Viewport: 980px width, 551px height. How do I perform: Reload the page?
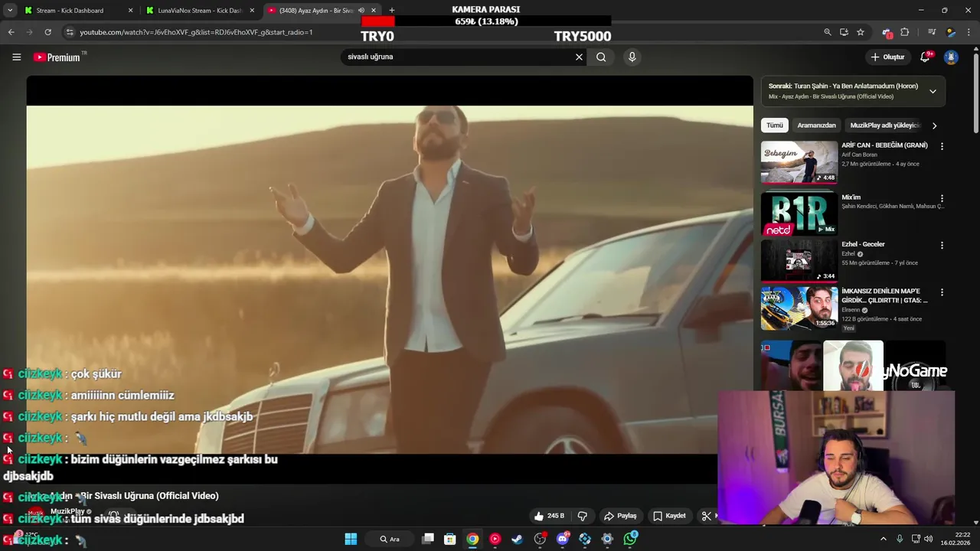[47, 32]
